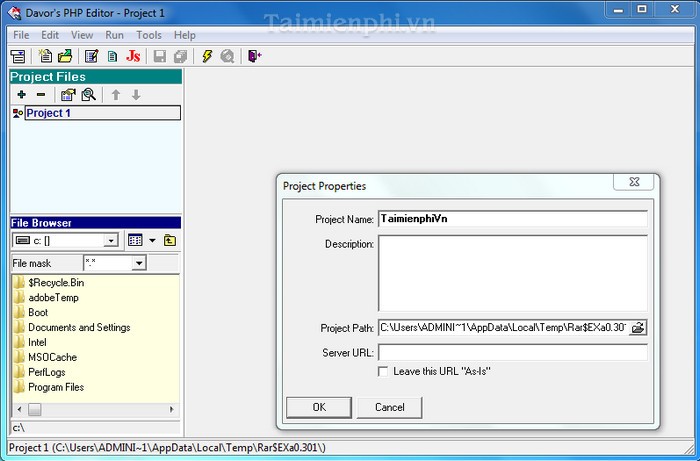700x461 pixels.
Task: Click the open folder icon with green arrow
Action: point(65,56)
